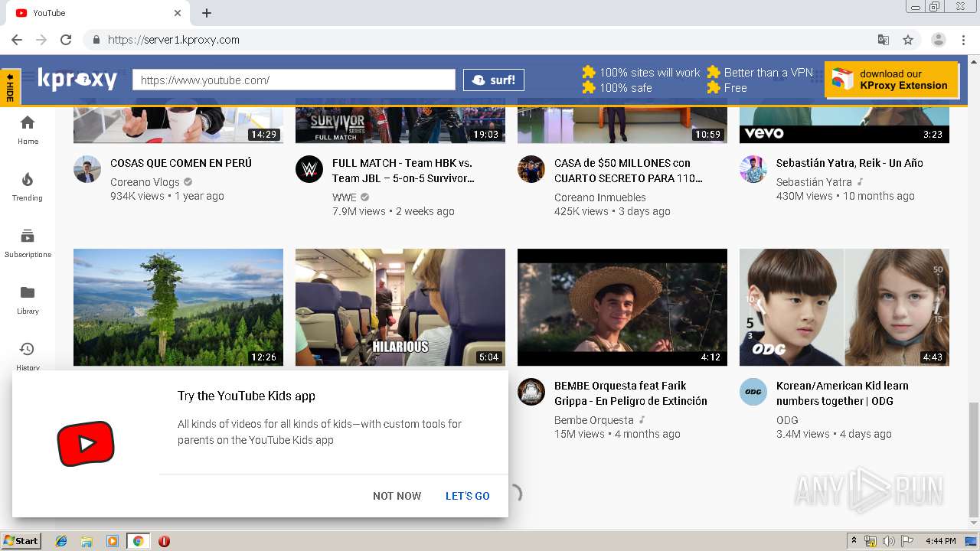Click the taskbar clock showing 4:44 PM
Viewport: 980px width, 551px height.
(940, 541)
